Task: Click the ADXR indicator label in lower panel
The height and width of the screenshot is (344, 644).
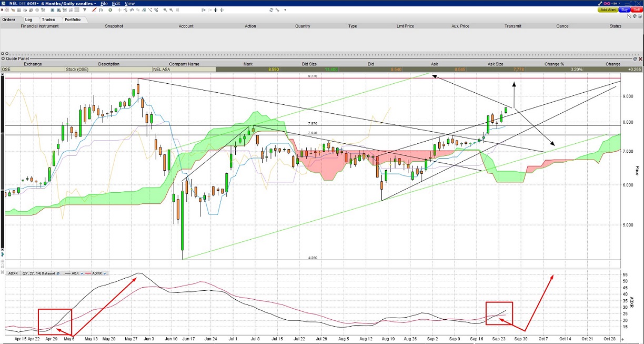Action: (14, 273)
